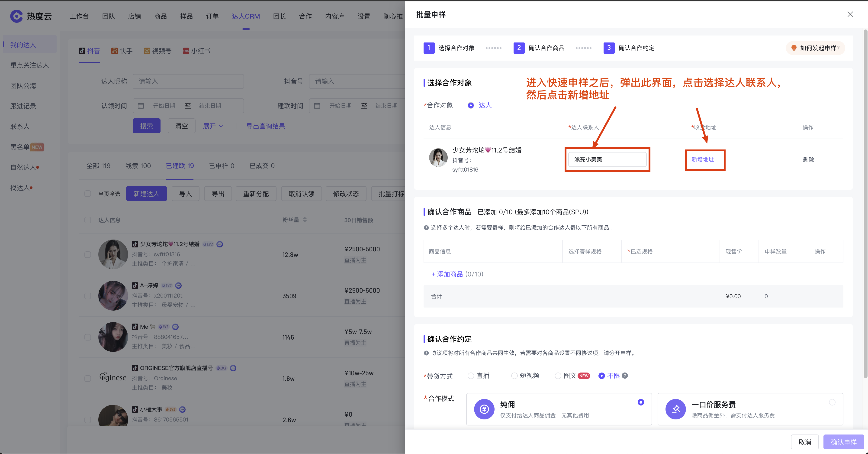Select 短视频 带货方式 radio
The height and width of the screenshot is (454, 868).
click(514, 376)
